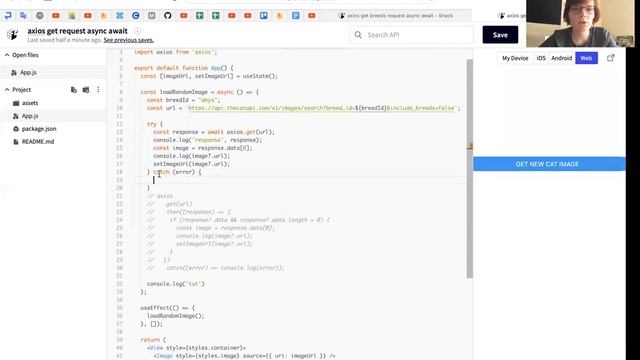Select the Web preview tab
Viewport: 640px width, 360px height.
[586, 58]
